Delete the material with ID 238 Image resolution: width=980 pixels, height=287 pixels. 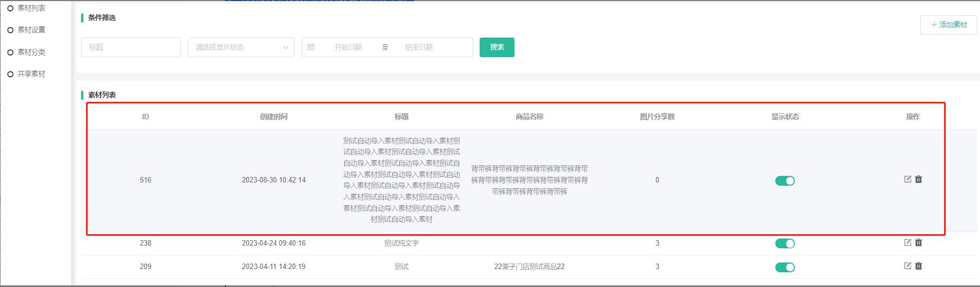(x=918, y=242)
